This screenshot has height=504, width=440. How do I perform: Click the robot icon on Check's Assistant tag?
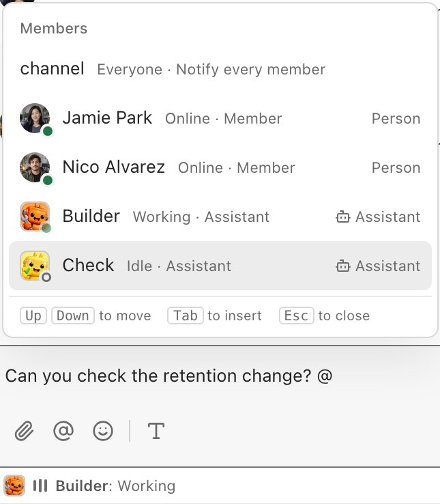pos(342,266)
